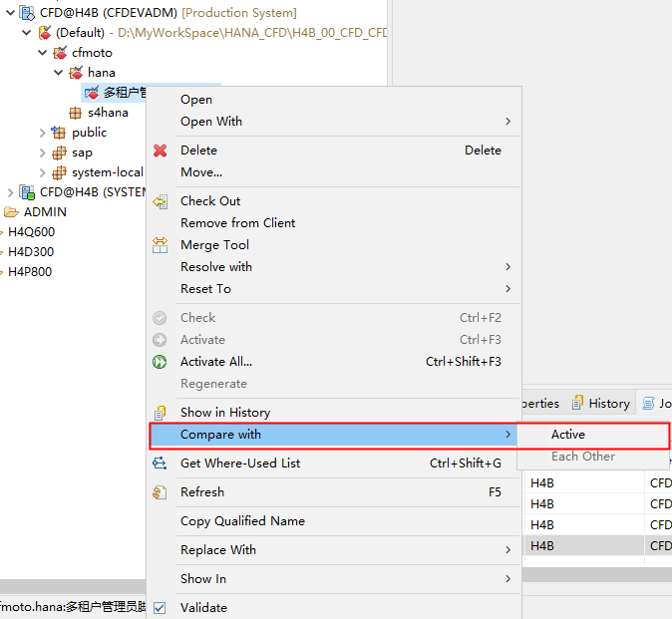Viewport: 672px width, 619px height.
Task: Open Merge Tool from context menu
Action: 334,245
